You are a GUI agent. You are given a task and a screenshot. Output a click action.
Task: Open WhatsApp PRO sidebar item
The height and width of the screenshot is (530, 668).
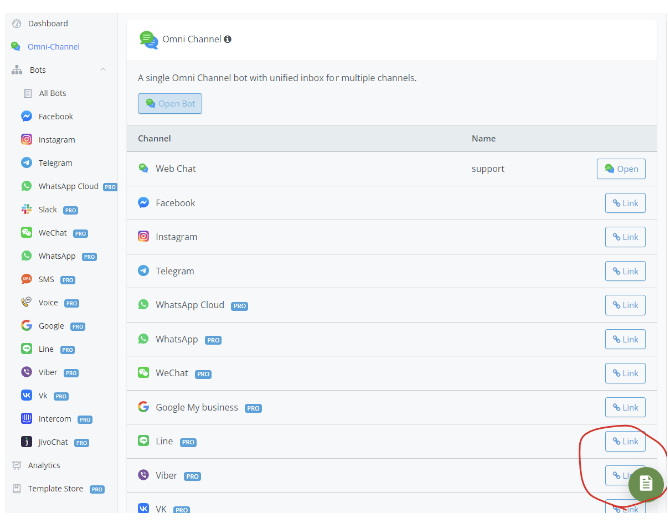click(x=59, y=256)
